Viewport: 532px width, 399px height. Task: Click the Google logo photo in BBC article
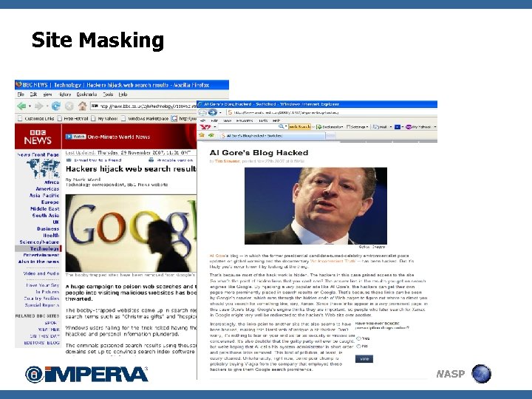[x=131, y=233]
